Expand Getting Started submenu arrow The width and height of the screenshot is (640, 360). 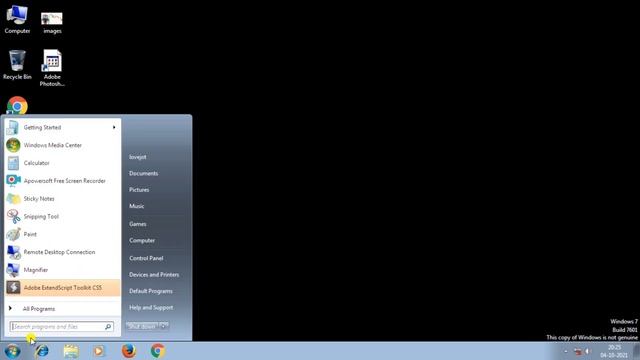[114, 127]
